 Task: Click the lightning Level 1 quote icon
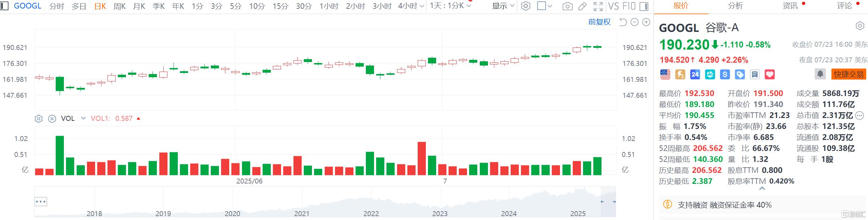pyautogui.click(x=680, y=74)
